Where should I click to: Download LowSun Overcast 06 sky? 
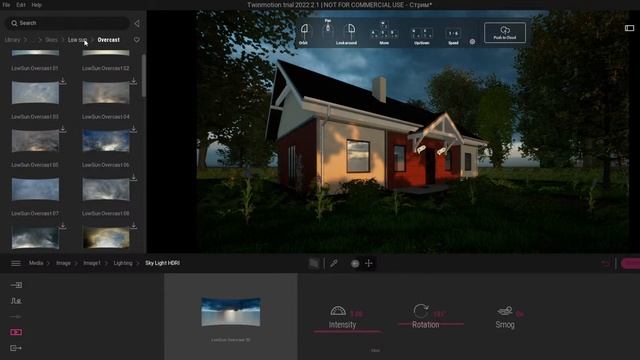pyautogui.click(x=133, y=129)
